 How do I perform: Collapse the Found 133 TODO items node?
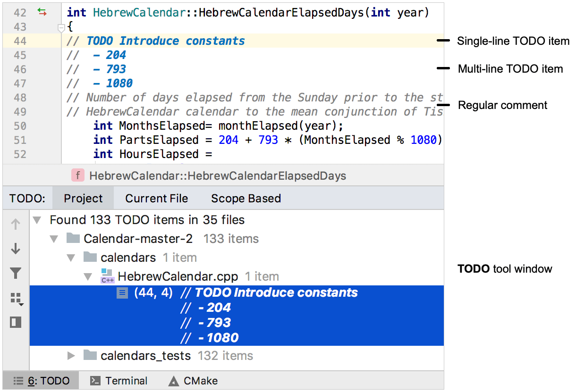[x=36, y=220]
